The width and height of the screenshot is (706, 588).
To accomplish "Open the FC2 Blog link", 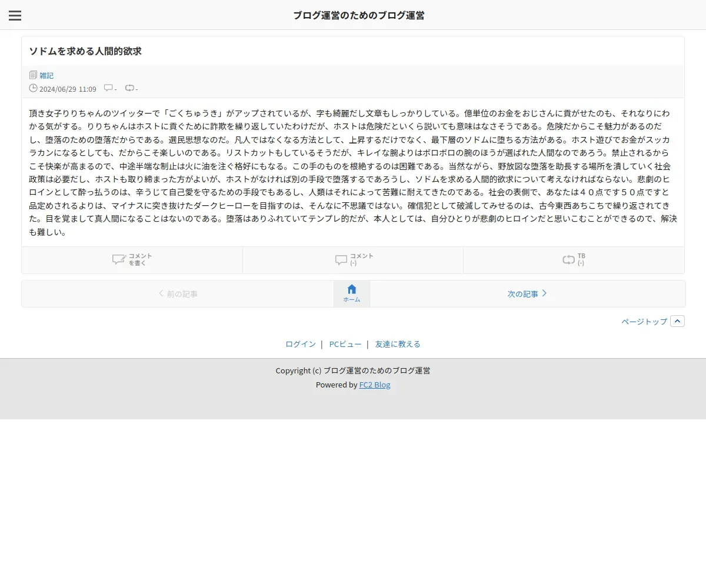I will [x=375, y=385].
